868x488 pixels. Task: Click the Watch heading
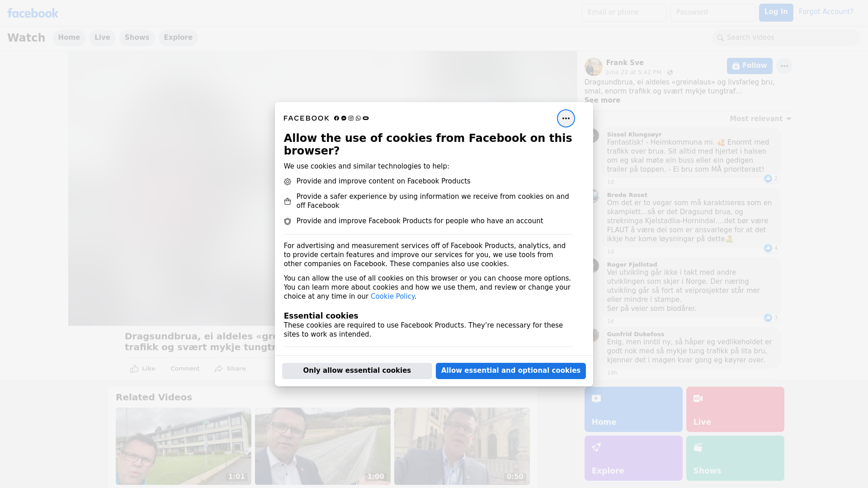coord(26,38)
